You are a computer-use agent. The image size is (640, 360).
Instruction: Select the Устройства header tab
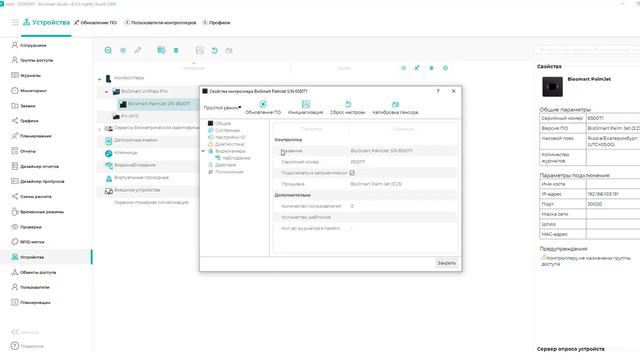[x=47, y=22]
